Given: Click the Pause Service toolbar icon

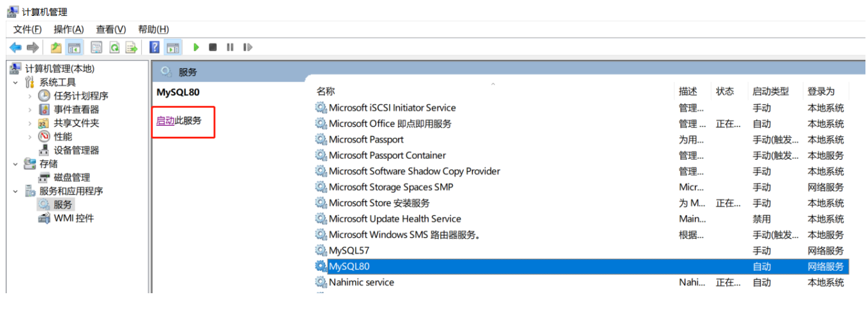Looking at the screenshot, I should pos(230,47).
